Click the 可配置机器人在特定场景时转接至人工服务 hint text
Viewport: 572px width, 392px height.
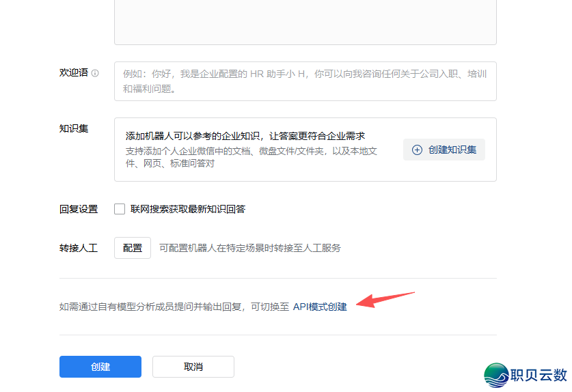[250, 249]
